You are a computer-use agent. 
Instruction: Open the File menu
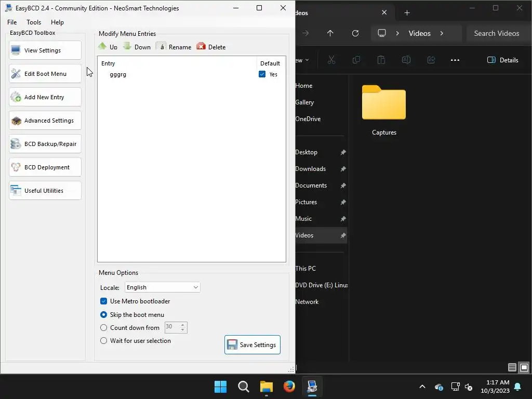click(x=12, y=22)
